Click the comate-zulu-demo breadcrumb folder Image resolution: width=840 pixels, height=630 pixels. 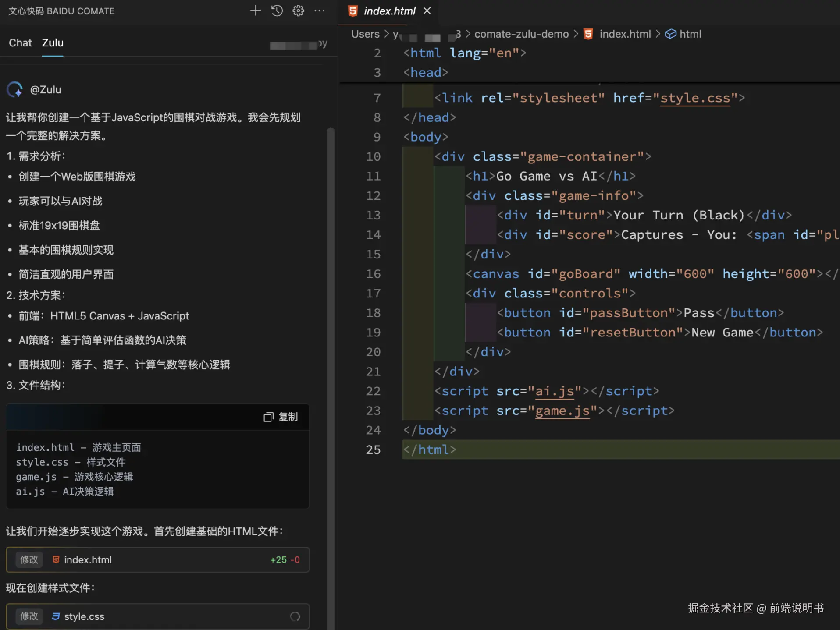coord(521,34)
